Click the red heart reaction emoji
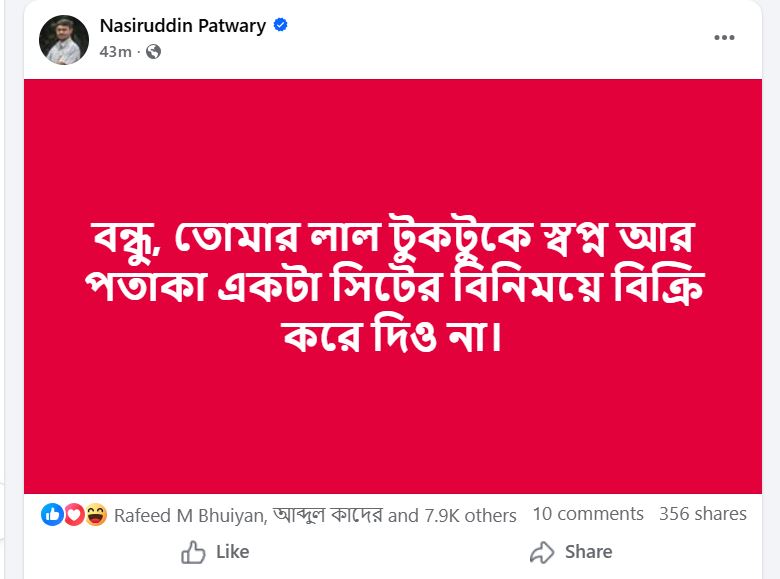780x579 pixels. point(73,515)
